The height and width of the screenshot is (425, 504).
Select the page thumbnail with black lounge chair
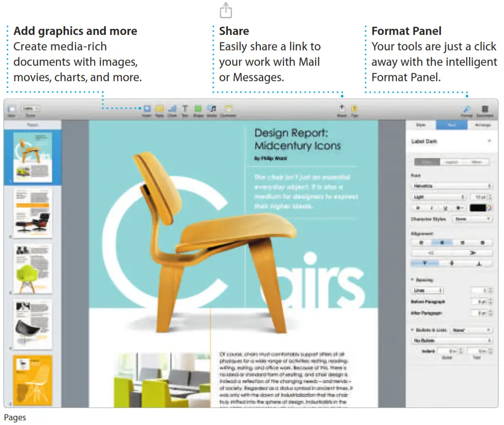click(32, 213)
